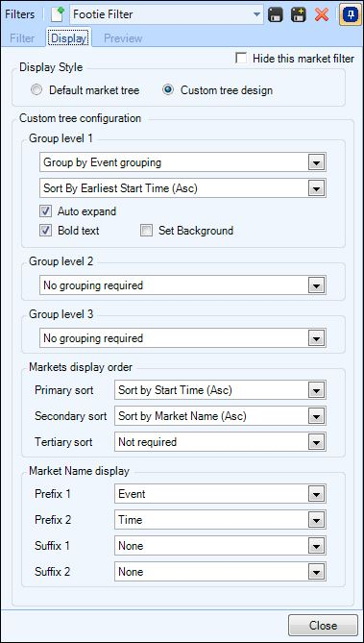
Task: Click the new filter document icon
Action: (x=59, y=14)
